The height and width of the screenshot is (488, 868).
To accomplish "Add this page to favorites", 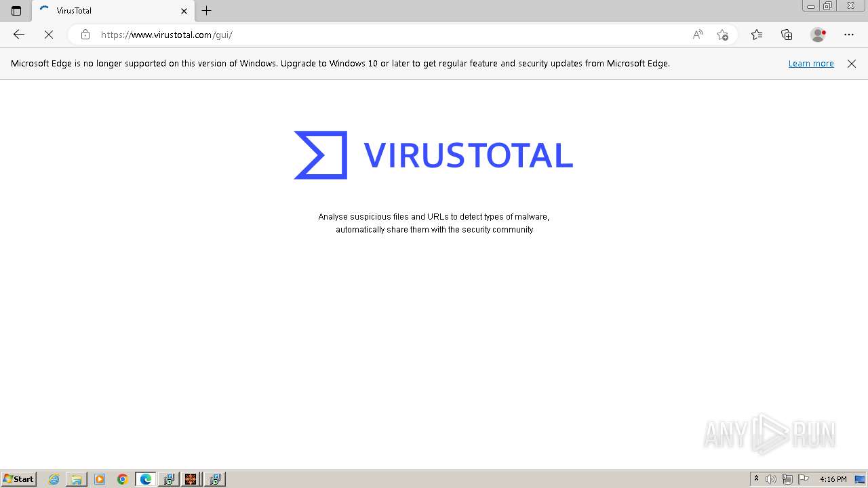I will pos(722,35).
